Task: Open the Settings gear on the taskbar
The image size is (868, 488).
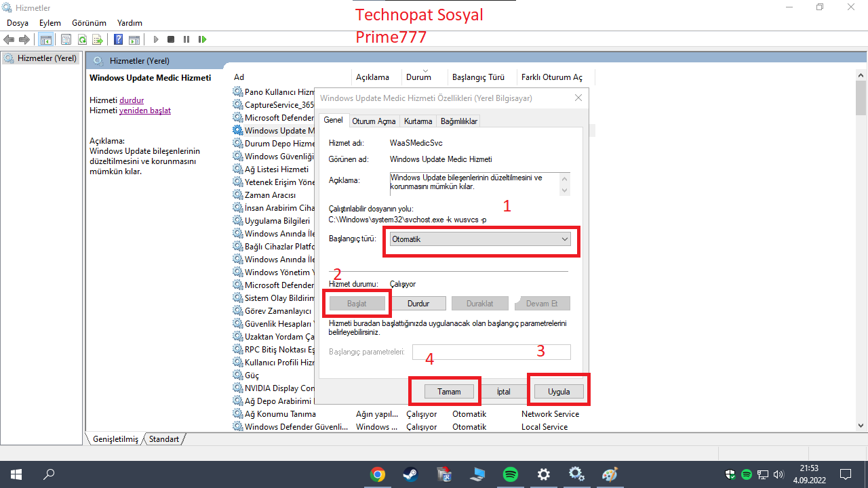Action: 543,474
